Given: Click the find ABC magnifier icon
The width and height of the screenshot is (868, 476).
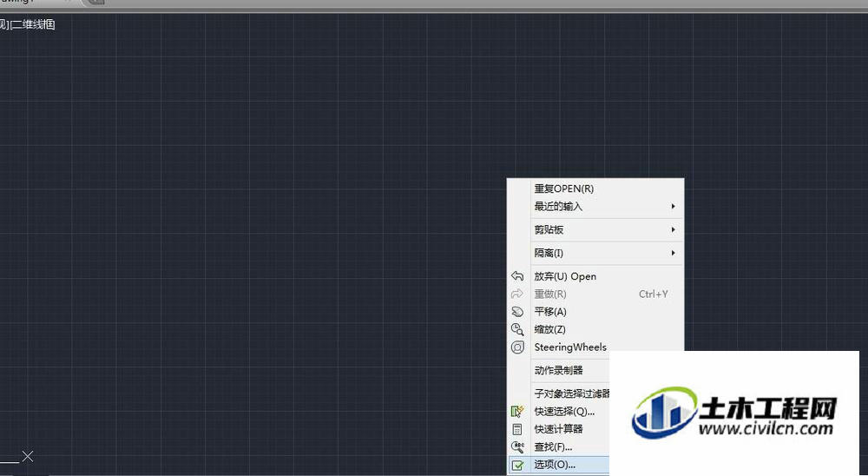Looking at the screenshot, I should coord(517,446).
